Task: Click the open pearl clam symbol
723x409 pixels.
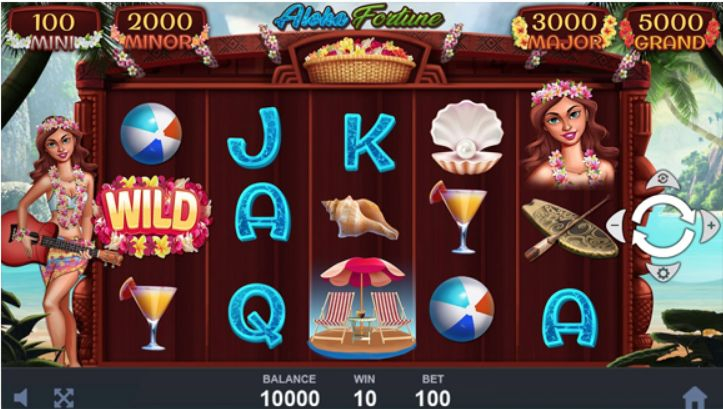Action: click(x=466, y=137)
